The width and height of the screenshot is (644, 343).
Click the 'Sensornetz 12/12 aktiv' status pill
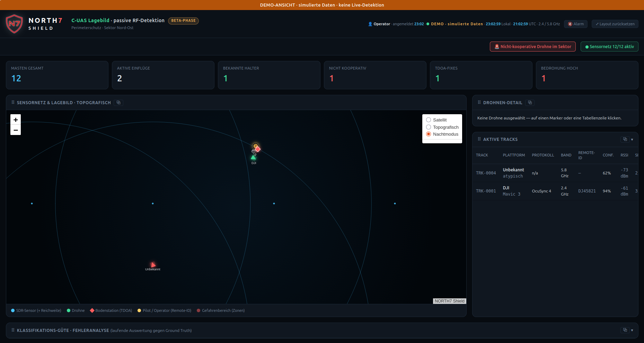609,47
